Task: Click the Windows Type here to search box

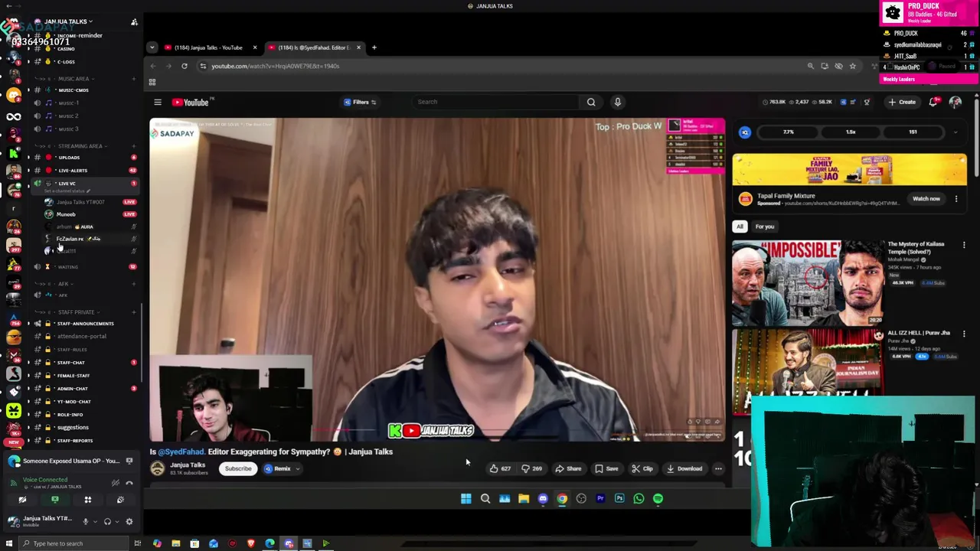Action: point(73,543)
